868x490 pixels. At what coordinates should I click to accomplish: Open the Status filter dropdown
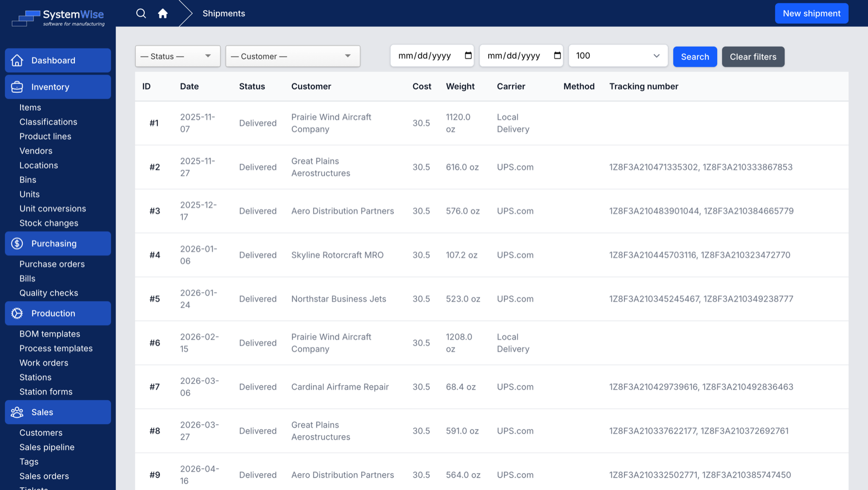point(178,56)
